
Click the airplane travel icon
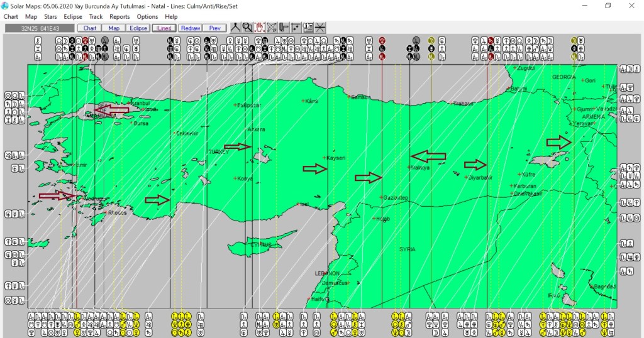272,28
